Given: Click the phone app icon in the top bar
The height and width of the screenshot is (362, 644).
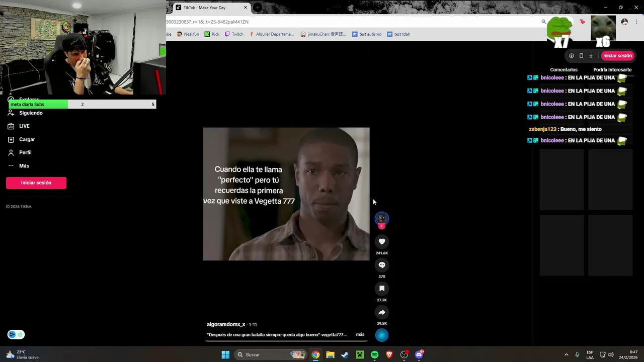Looking at the screenshot, I should pyautogui.click(x=581, y=56).
